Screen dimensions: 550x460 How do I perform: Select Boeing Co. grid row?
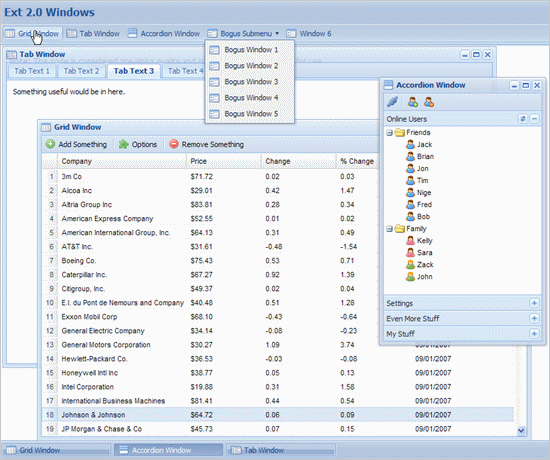[210, 261]
